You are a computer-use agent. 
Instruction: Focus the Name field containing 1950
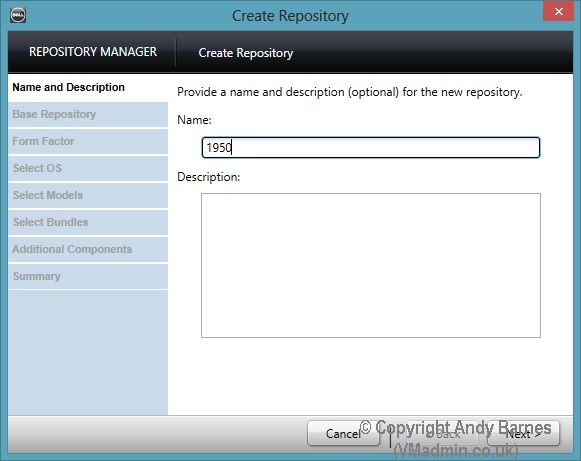(x=371, y=147)
